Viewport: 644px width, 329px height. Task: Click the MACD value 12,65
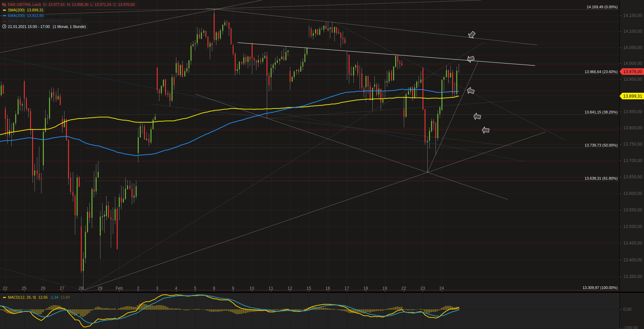coord(43,297)
